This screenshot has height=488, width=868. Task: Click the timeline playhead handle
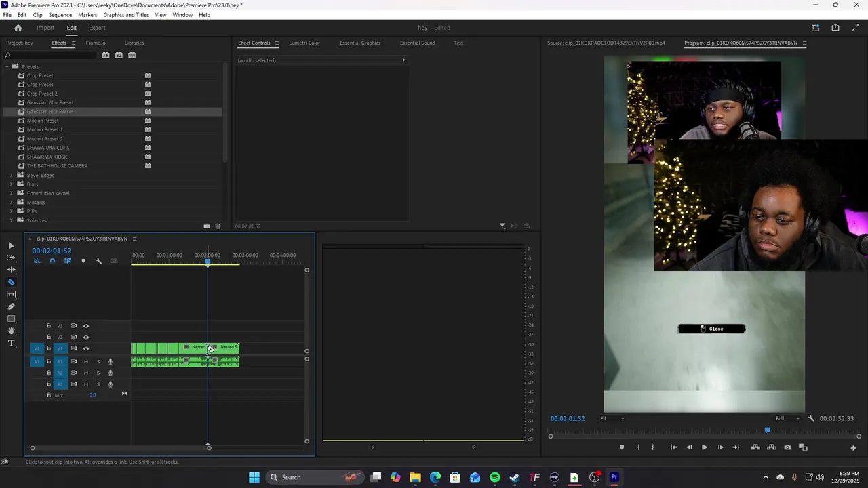pyautogui.click(x=208, y=262)
